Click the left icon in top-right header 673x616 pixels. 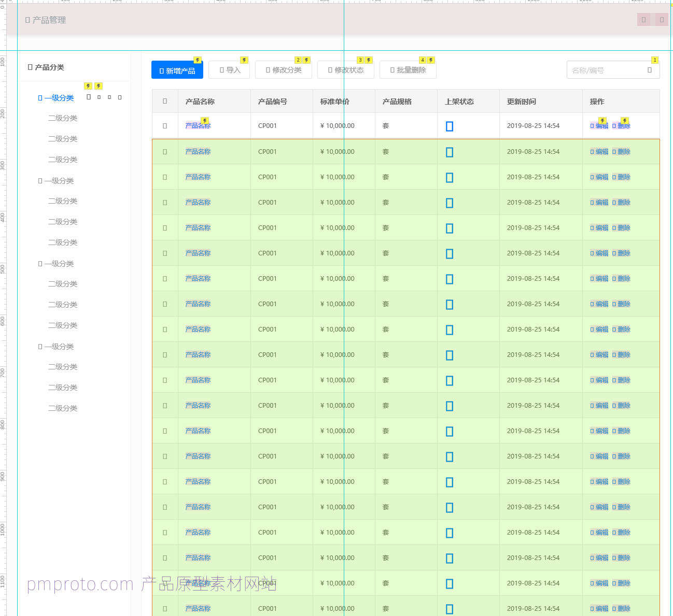coord(643,20)
